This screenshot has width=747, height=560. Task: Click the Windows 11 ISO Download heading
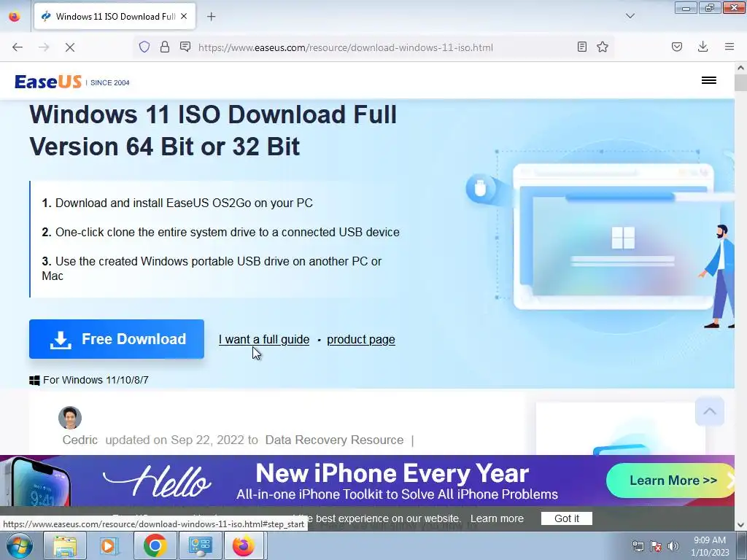pyautogui.click(x=213, y=130)
